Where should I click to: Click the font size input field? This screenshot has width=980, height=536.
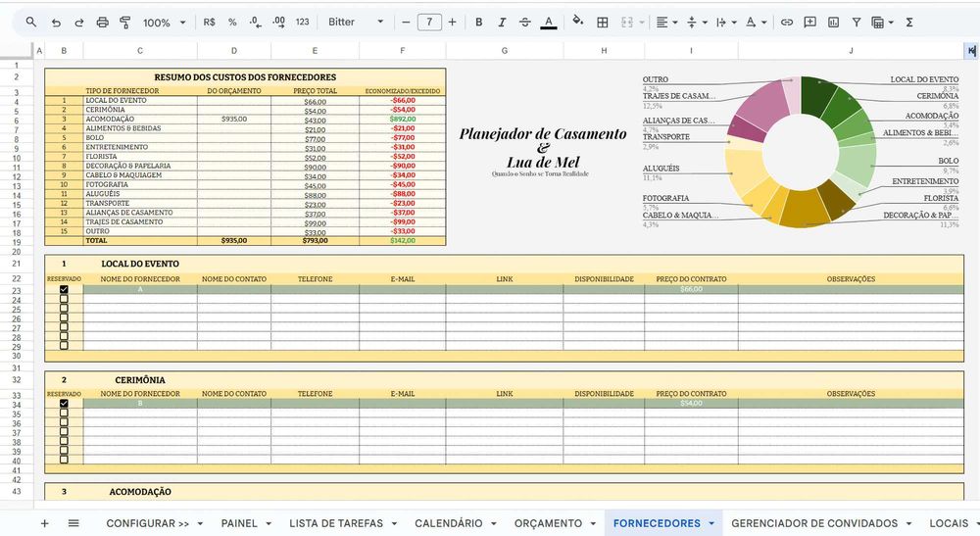tap(429, 22)
